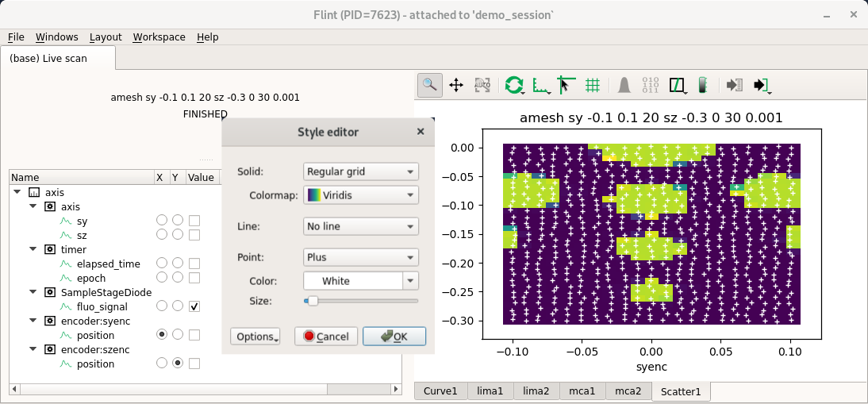Open the Line style dropdown

pyautogui.click(x=361, y=226)
